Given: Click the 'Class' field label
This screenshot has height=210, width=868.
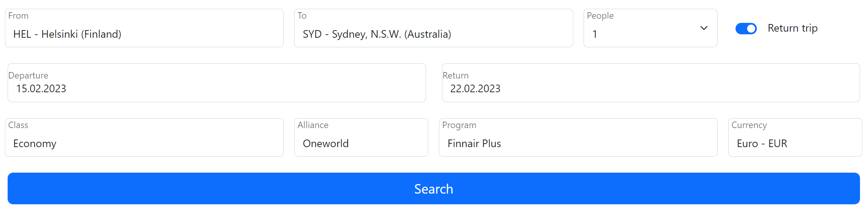Looking at the screenshot, I should coord(18,125).
